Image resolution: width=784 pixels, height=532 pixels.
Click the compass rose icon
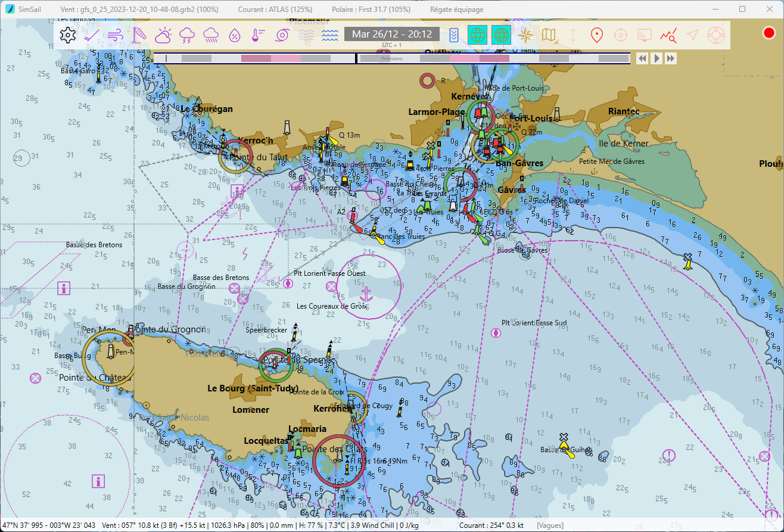(x=525, y=35)
